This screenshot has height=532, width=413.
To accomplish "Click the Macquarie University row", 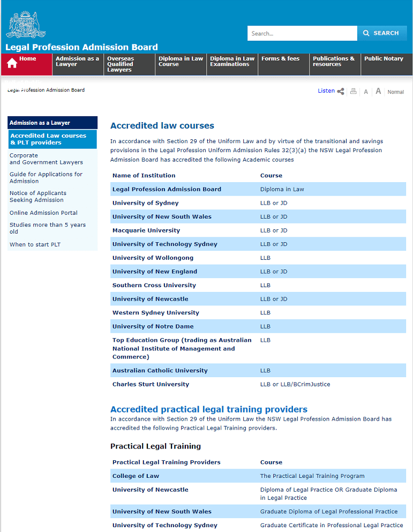I will [258, 230].
